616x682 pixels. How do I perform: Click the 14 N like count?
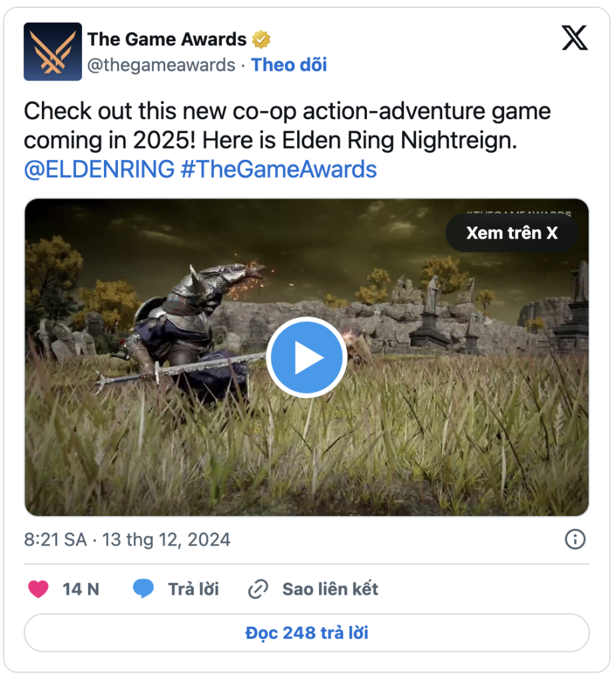pos(81,589)
